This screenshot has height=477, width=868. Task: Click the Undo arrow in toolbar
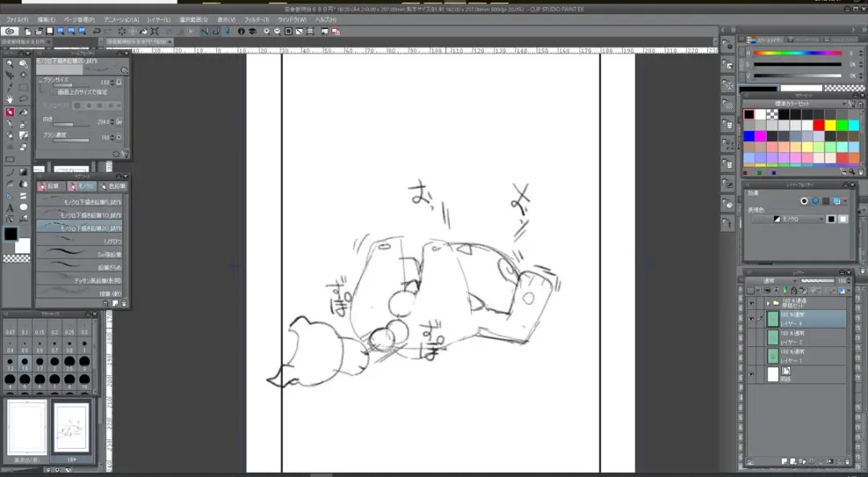tap(97, 31)
